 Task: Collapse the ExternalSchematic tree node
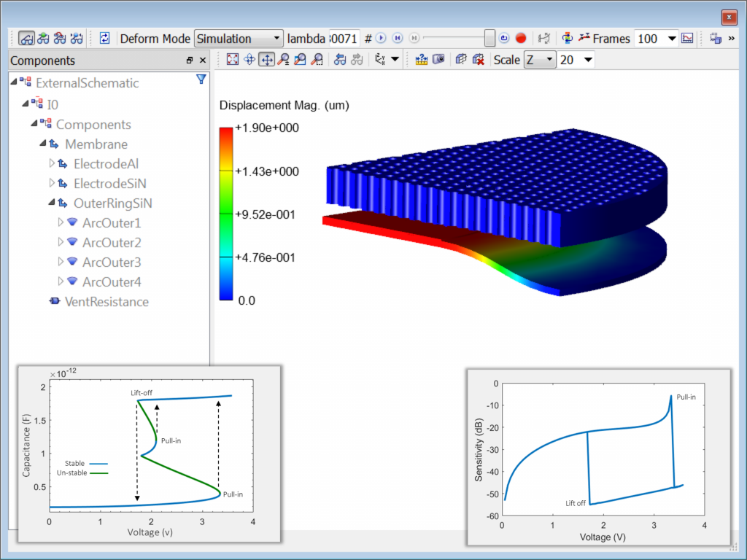[x=14, y=82]
